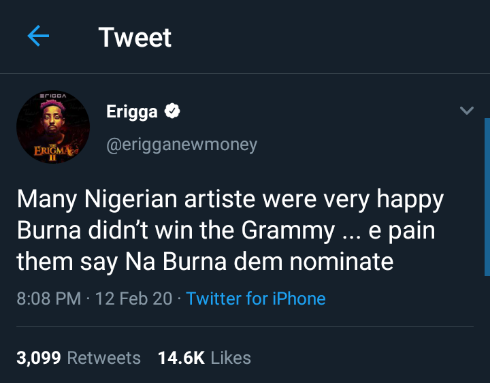
Task: Click the Tweet header title
Action: pos(135,37)
